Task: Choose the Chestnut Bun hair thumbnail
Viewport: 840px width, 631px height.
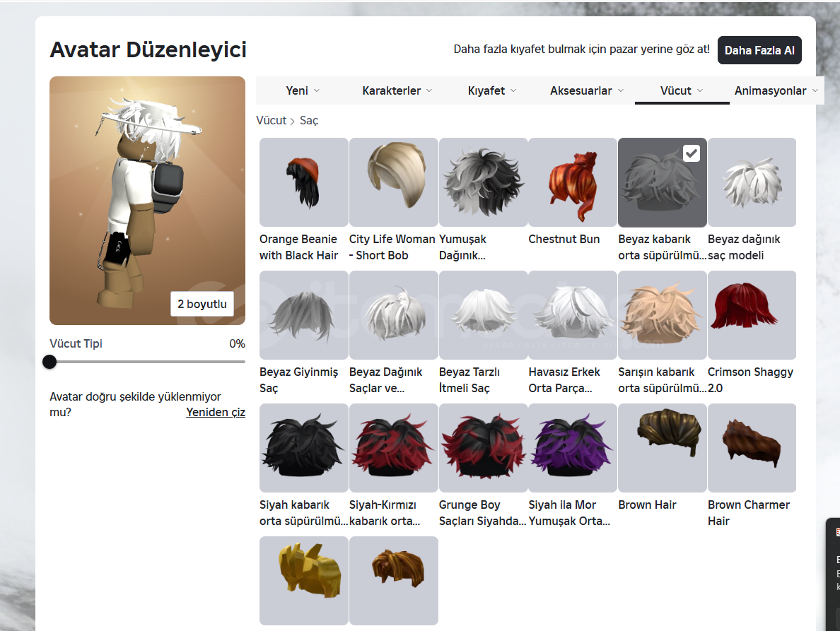Action: 573,182
